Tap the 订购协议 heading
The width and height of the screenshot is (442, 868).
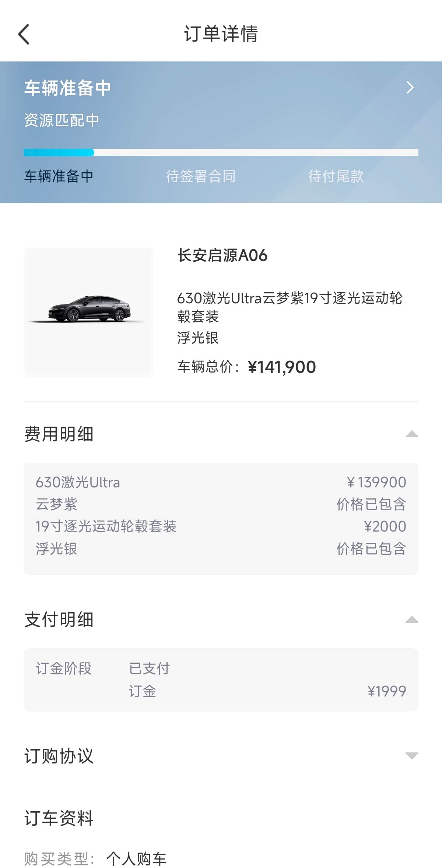pos(59,756)
